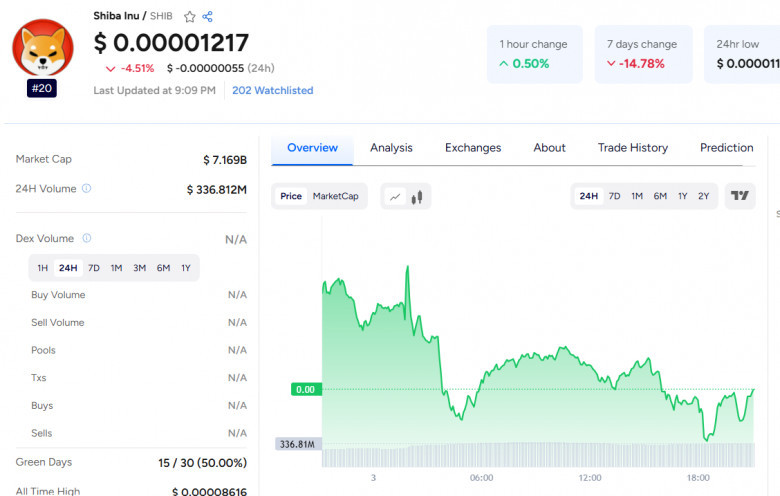Click the 336.81M volume axis label
780x496 pixels.
coord(297,444)
